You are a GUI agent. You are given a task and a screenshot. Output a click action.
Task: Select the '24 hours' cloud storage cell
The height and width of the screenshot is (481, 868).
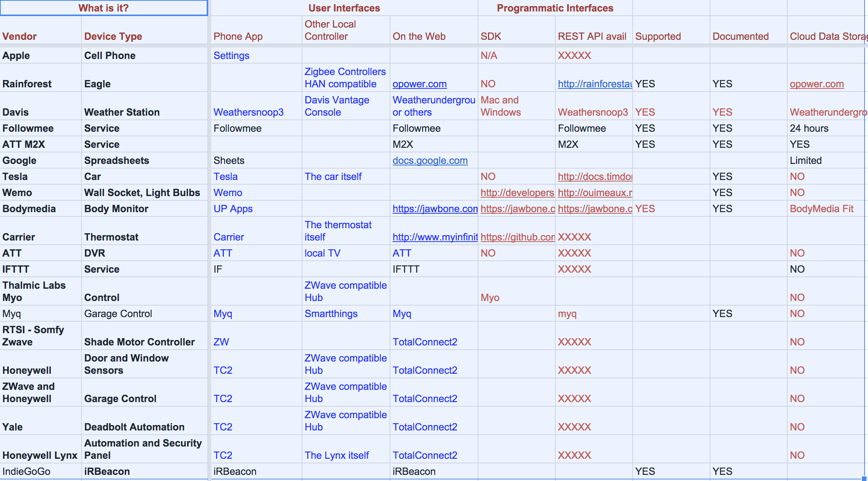click(x=809, y=128)
